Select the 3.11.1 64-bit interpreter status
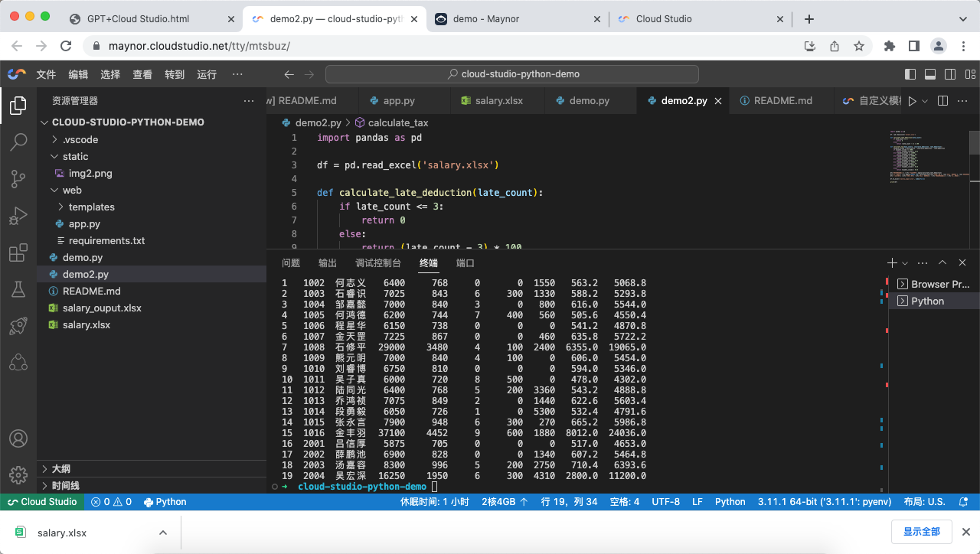The height and width of the screenshot is (554, 980). coord(825,502)
